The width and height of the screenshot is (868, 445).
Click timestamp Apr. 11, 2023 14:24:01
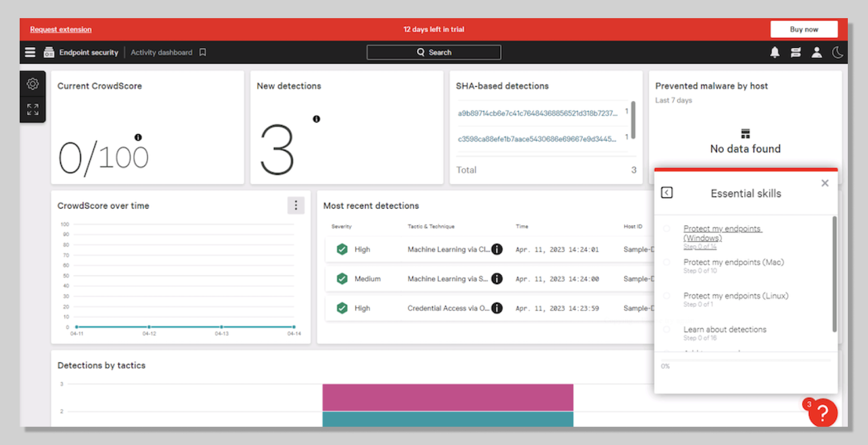tap(557, 249)
